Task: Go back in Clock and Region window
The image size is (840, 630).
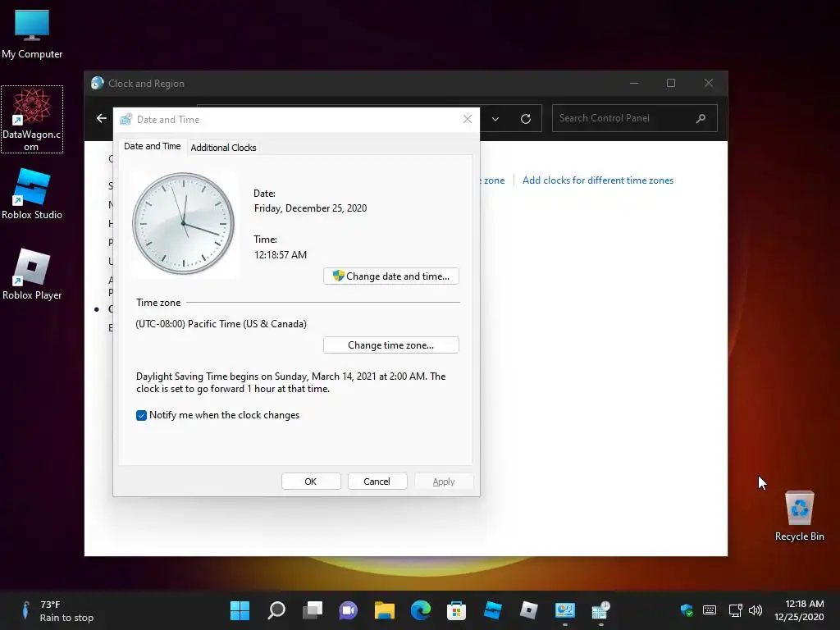Action: tap(101, 118)
